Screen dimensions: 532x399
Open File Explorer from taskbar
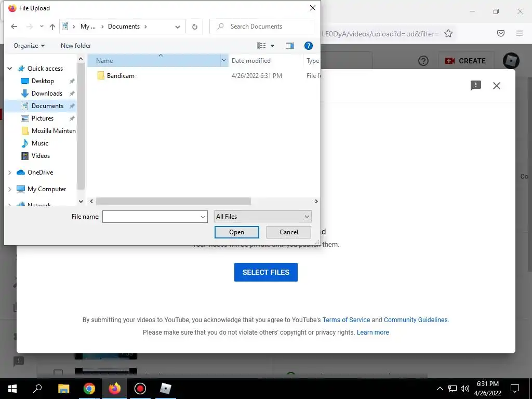tap(64, 389)
